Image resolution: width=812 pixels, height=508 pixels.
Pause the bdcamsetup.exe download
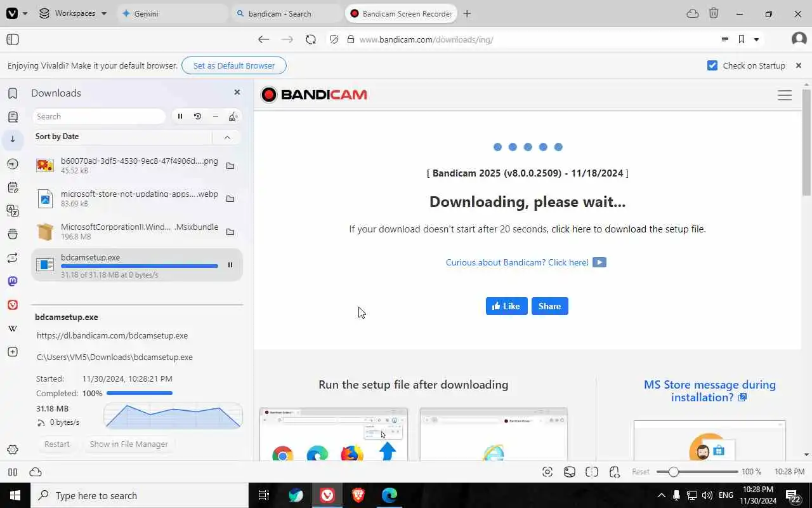[x=230, y=265]
